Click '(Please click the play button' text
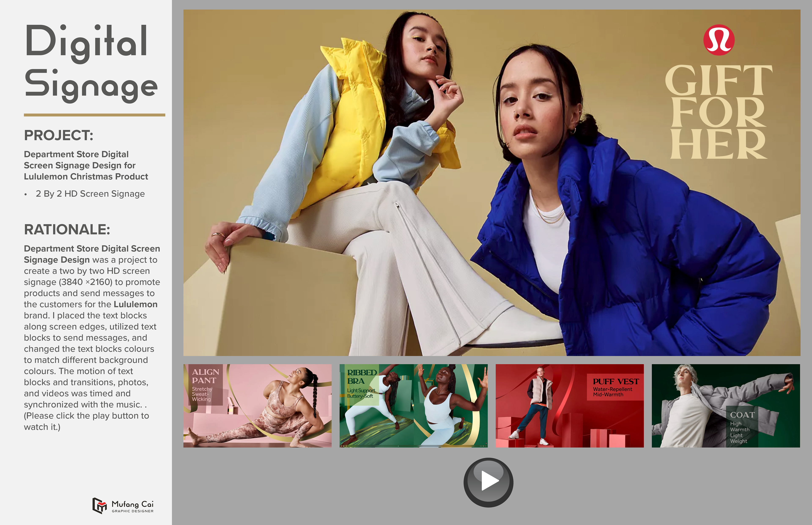The image size is (812, 525). point(86,416)
